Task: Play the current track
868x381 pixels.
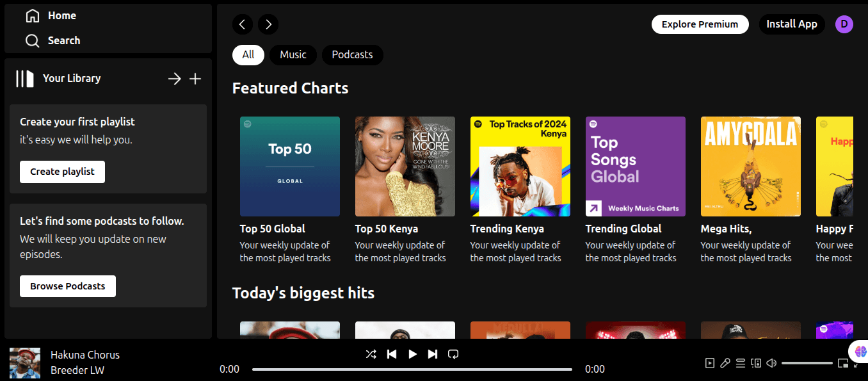Action: point(413,354)
